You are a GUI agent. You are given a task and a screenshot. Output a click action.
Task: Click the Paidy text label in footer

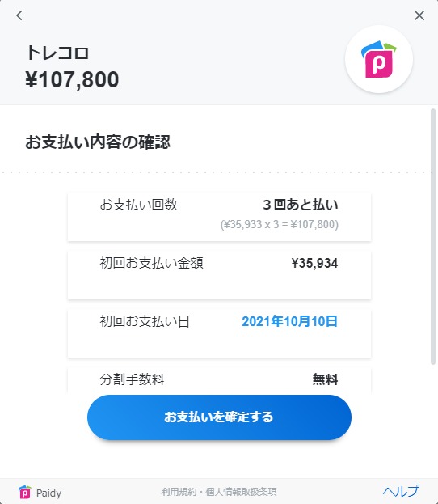tap(48, 493)
